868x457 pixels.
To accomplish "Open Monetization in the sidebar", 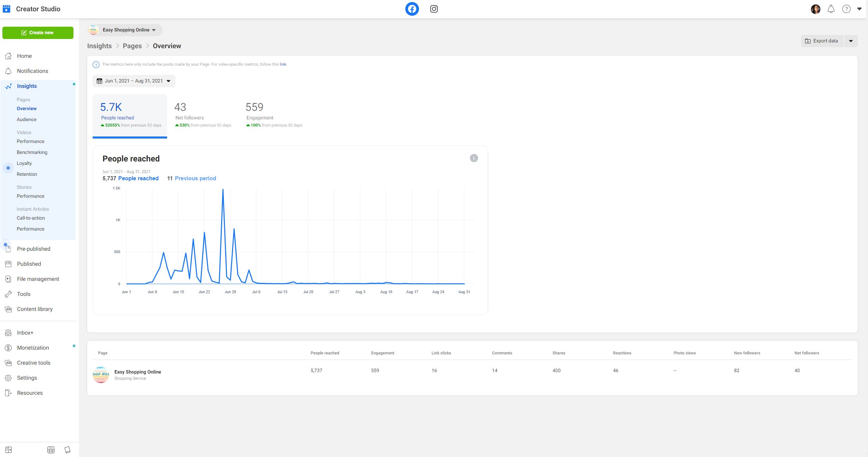I will pos(33,348).
